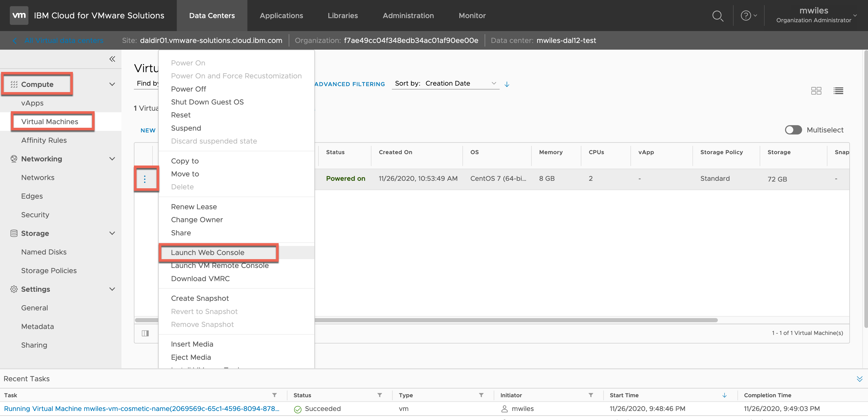Open the Applications tab
Screen dimensions: 868x420
[281, 16]
